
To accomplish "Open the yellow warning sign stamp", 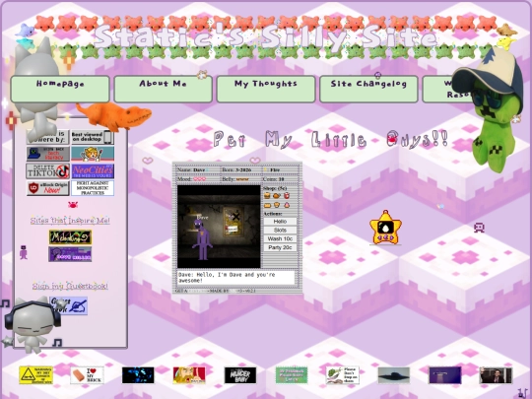I will 36,375.
